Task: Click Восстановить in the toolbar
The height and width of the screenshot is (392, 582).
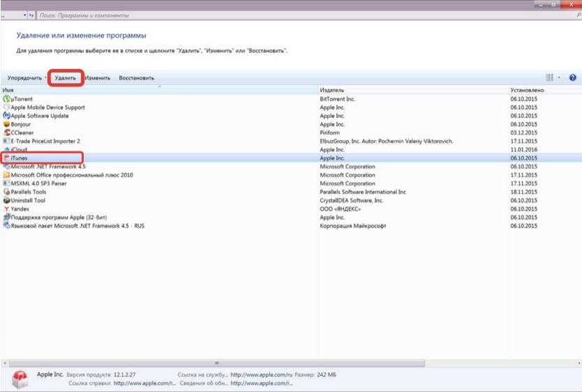Action: [x=136, y=78]
